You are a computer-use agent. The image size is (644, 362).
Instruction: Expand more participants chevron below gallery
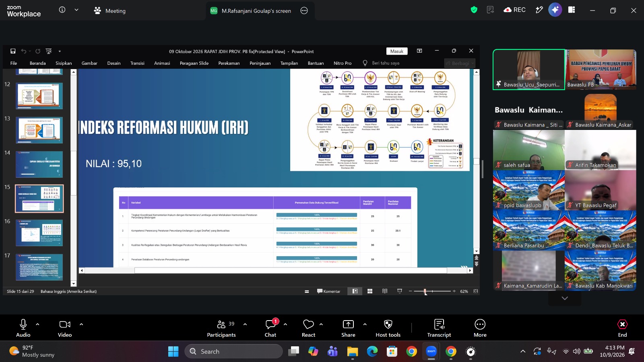(565, 298)
